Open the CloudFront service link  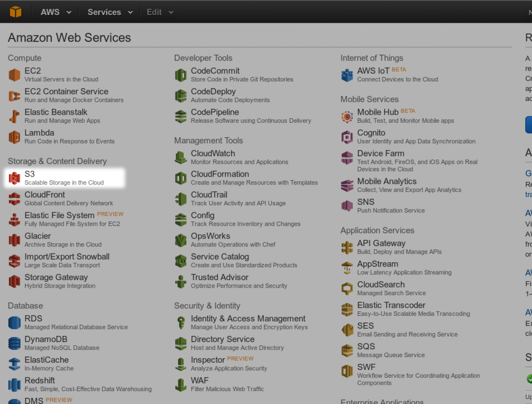[45, 195]
